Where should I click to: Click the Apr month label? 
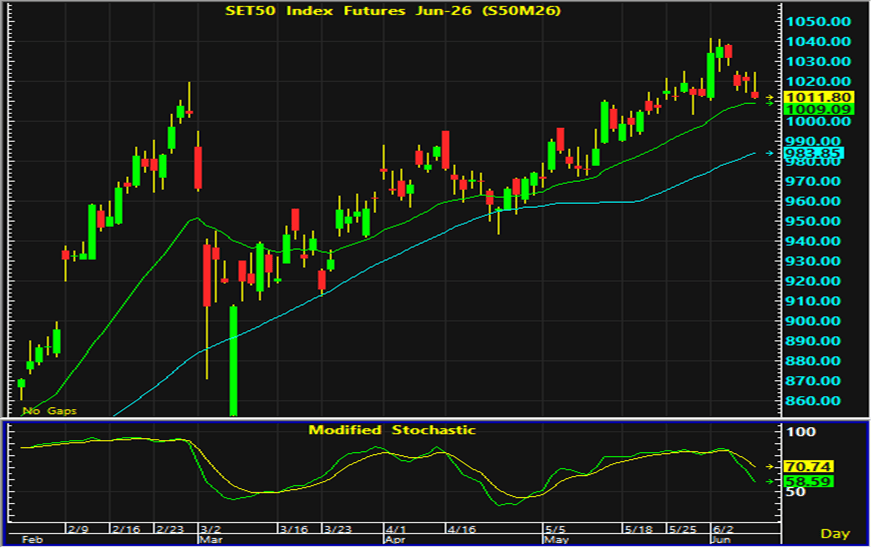pyautogui.click(x=395, y=540)
